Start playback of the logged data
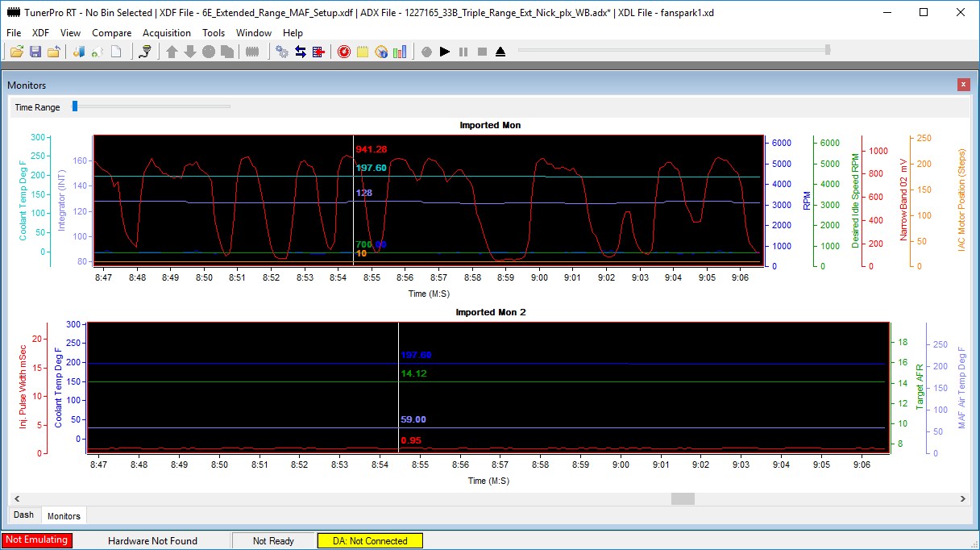Screen dimensions: 980x550 pos(446,51)
